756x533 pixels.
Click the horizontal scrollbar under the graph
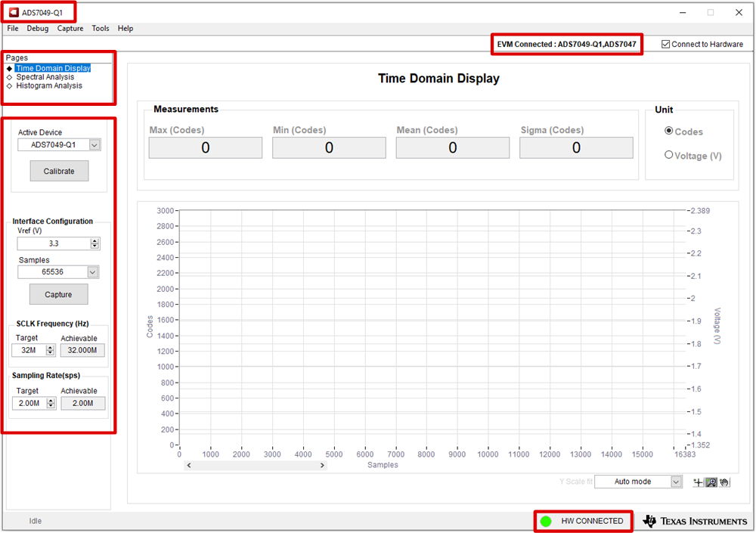click(256, 466)
